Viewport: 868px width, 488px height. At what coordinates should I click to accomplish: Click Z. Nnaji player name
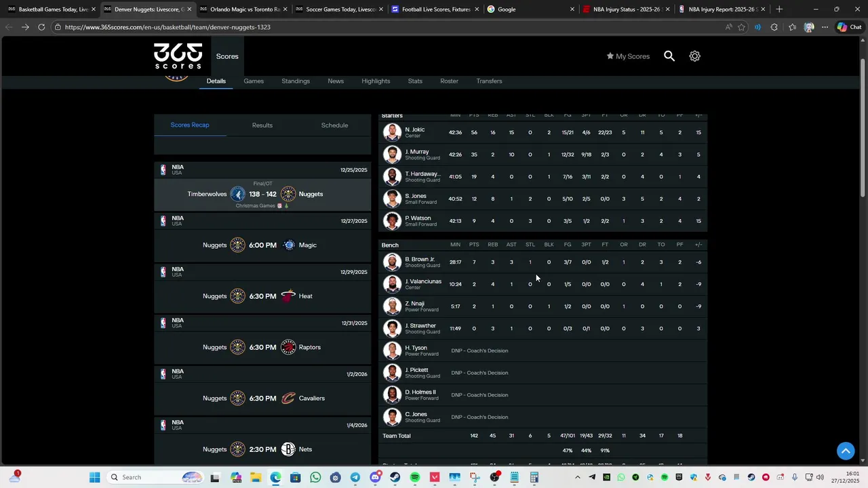(x=414, y=304)
